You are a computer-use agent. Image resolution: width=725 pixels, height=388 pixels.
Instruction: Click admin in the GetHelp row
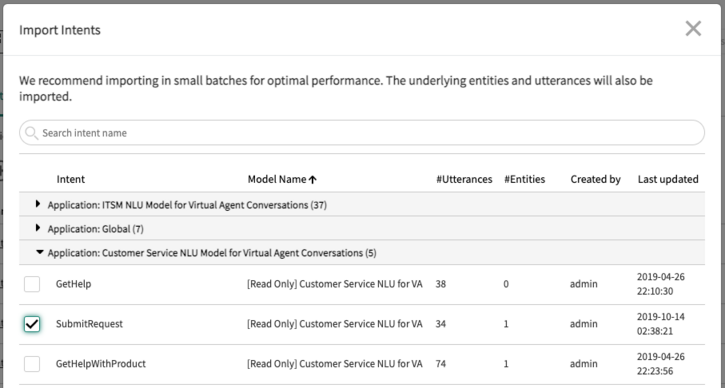tap(584, 284)
